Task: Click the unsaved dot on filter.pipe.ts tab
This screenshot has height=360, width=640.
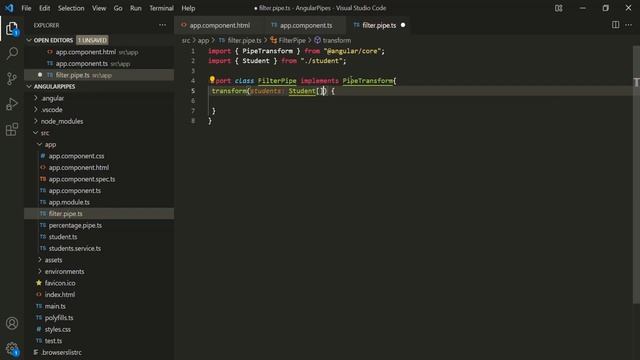Action: click(403, 25)
